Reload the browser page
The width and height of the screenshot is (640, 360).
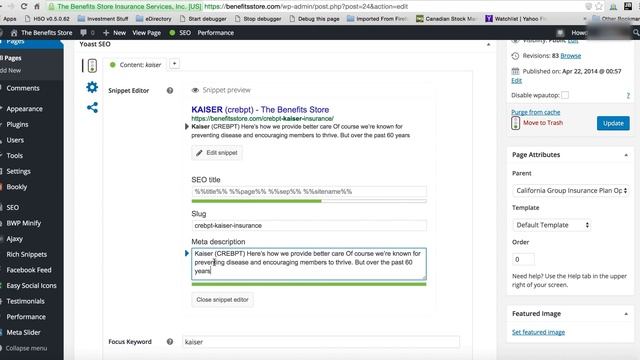pos(24,6)
